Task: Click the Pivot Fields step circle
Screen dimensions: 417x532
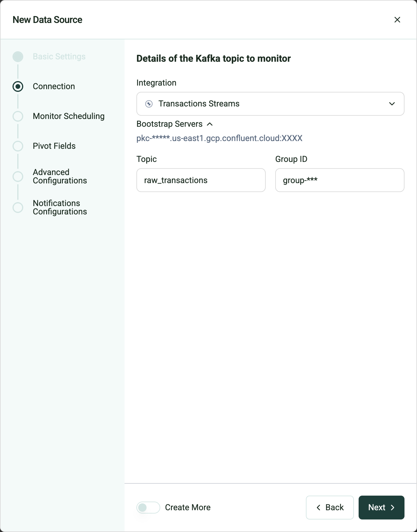Action: [x=18, y=146]
